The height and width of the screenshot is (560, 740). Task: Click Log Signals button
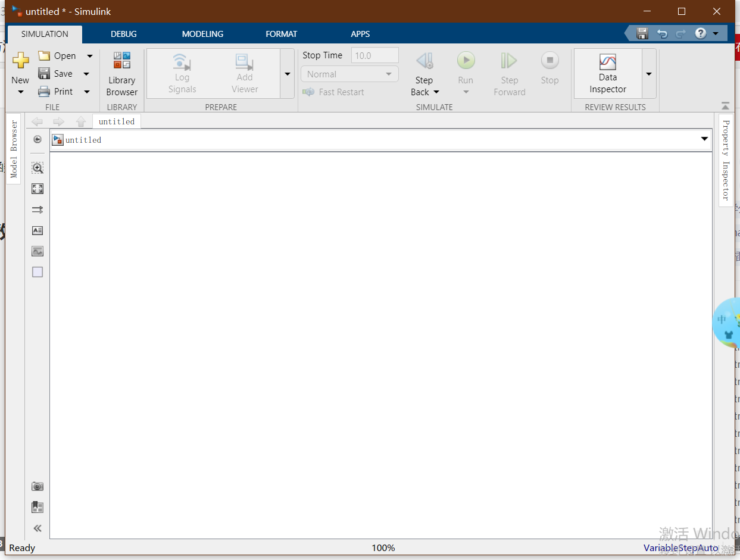pos(182,74)
